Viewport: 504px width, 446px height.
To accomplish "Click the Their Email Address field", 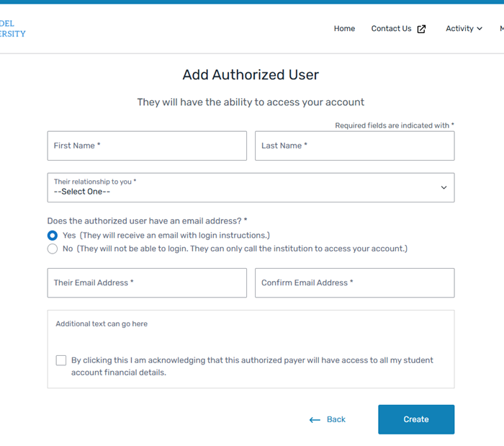I will (x=147, y=283).
